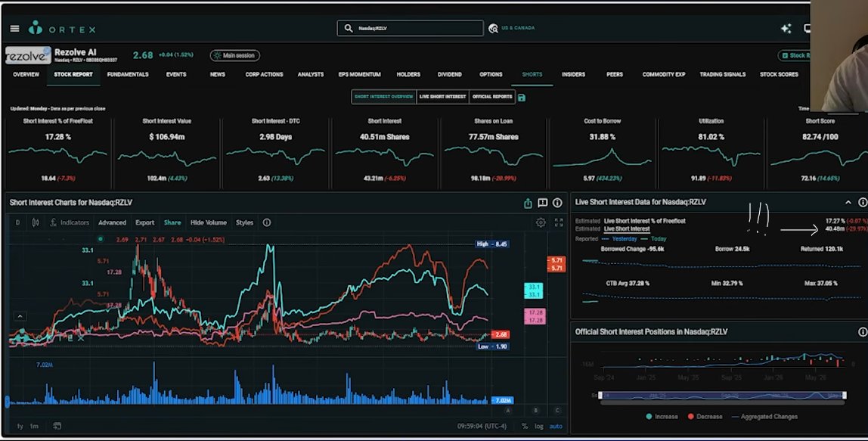Click the Advanced chart option
The image size is (868, 441).
(x=113, y=222)
